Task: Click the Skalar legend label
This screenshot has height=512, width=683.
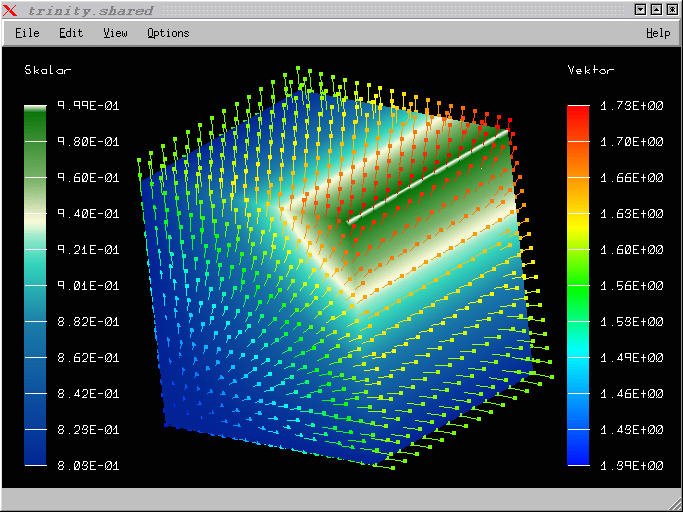Action: tap(47, 70)
